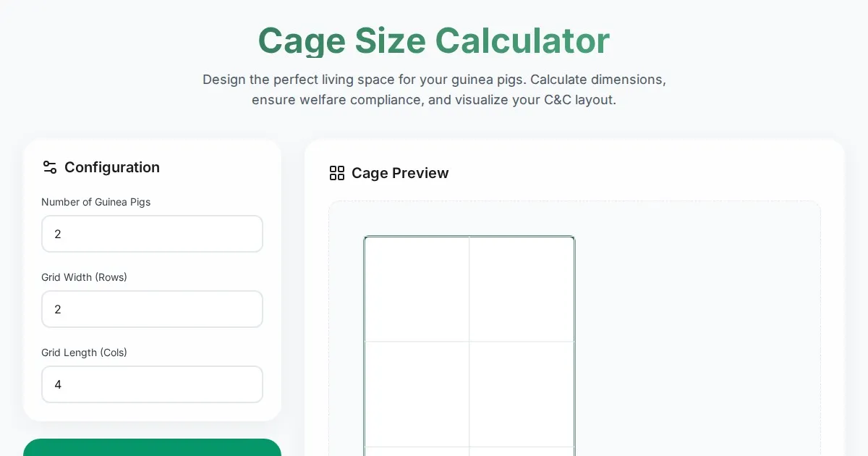Viewport: 868px width, 456px height.
Task: Click the second-row left grid cell
Action: (417, 394)
